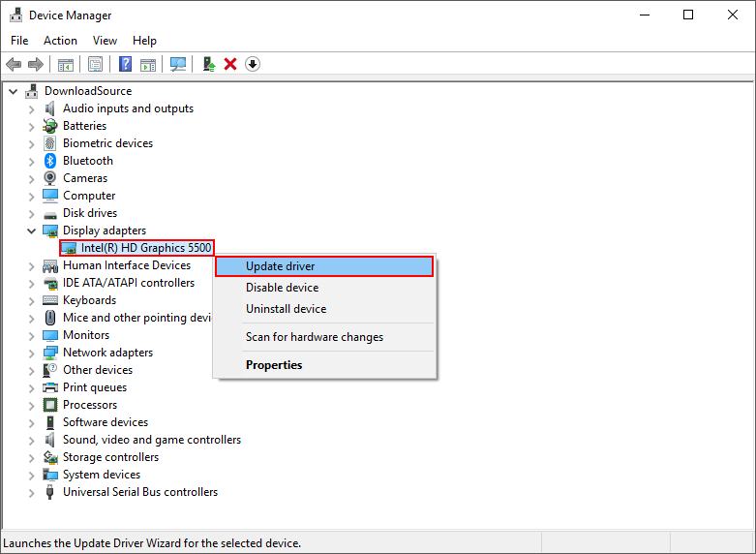Select the Human Interface Devices label

(x=127, y=265)
